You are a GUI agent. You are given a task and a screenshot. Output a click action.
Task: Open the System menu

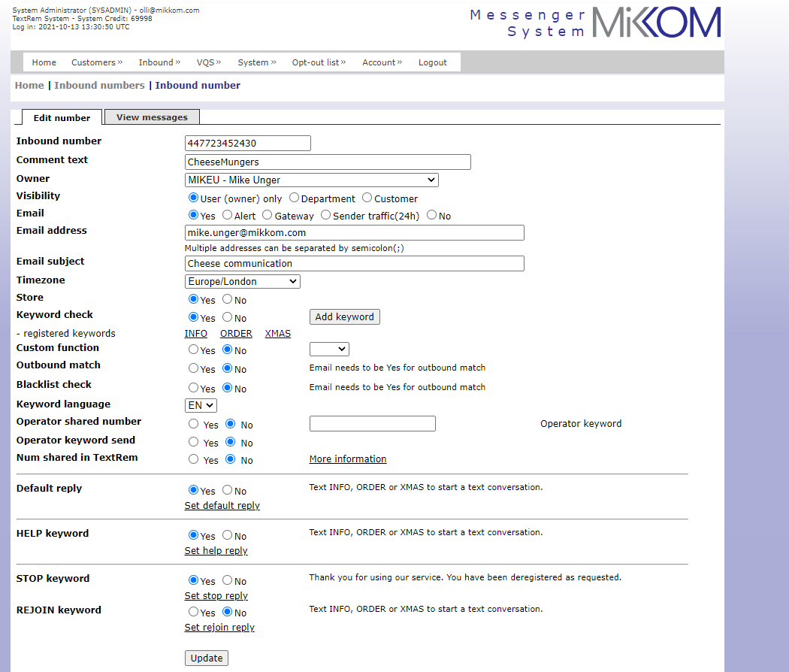(x=256, y=62)
